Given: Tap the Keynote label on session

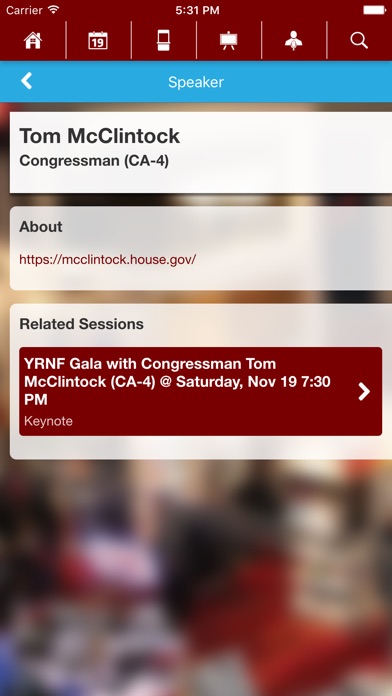Looking at the screenshot, I should (x=48, y=421).
